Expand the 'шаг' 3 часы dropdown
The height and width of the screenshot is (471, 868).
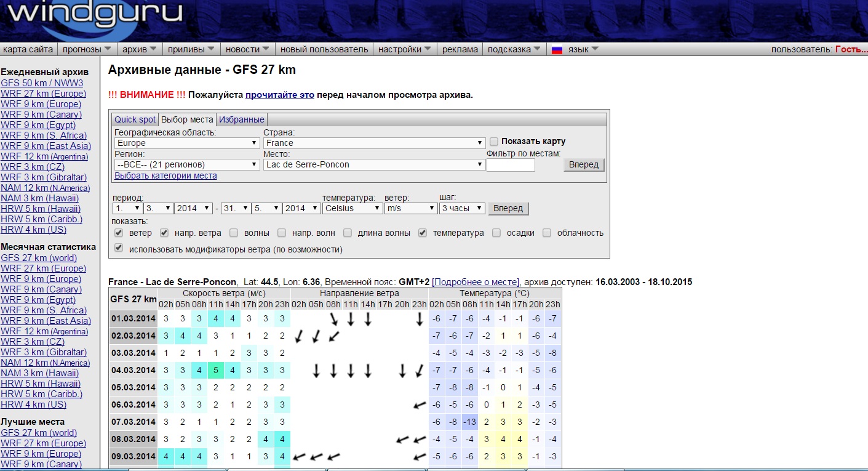(x=462, y=208)
